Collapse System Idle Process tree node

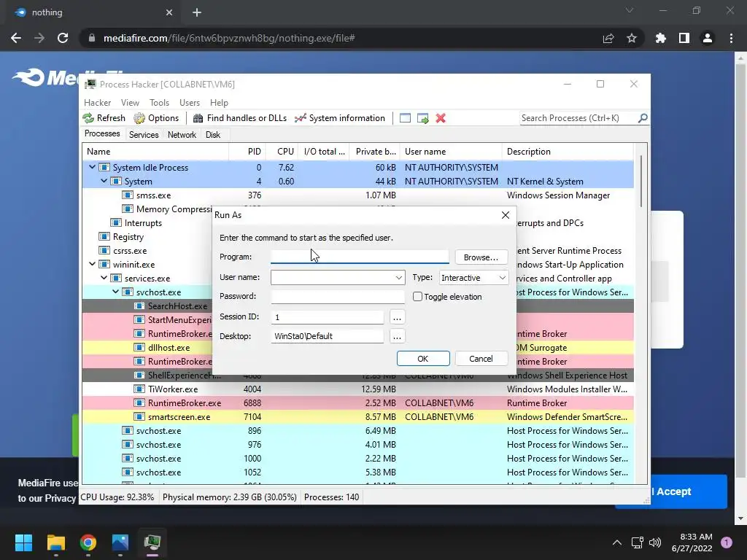pyautogui.click(x=92, y=167)
